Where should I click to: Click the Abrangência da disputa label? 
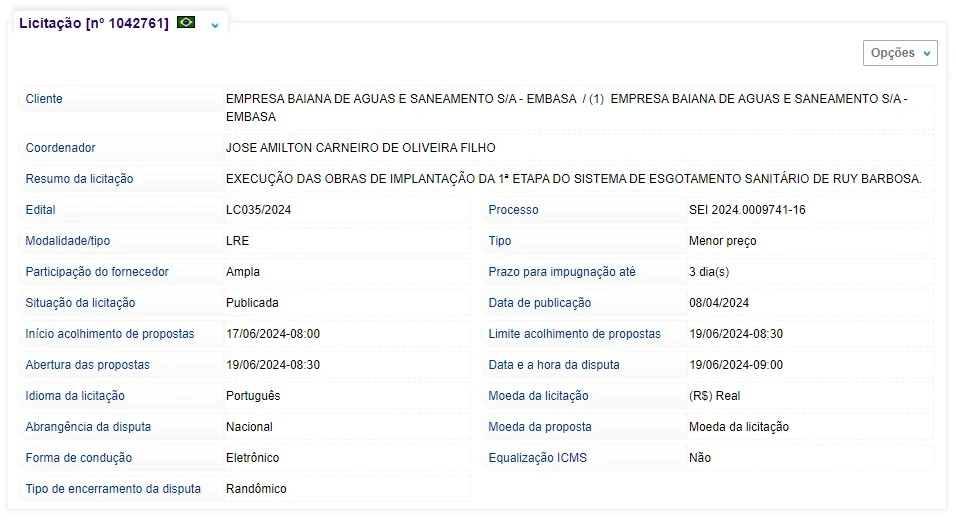click(x=88, y=427)
